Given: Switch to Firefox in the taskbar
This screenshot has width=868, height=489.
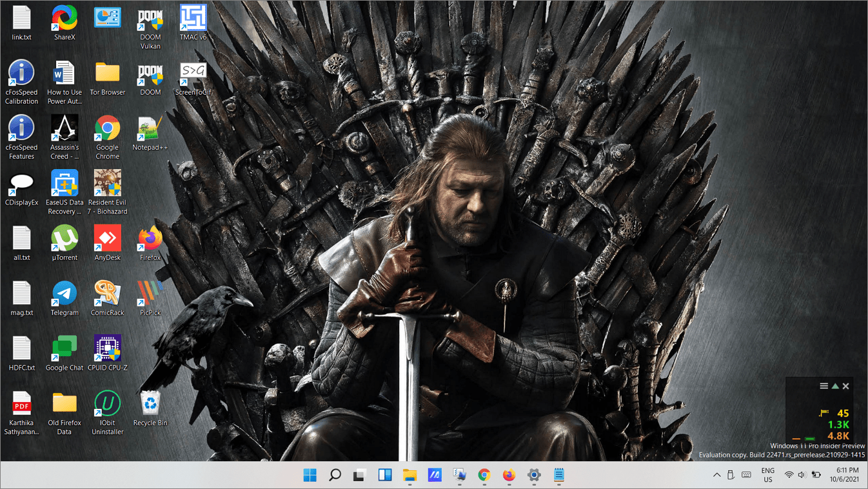Looking at the screenshot, I should point(509,475).
